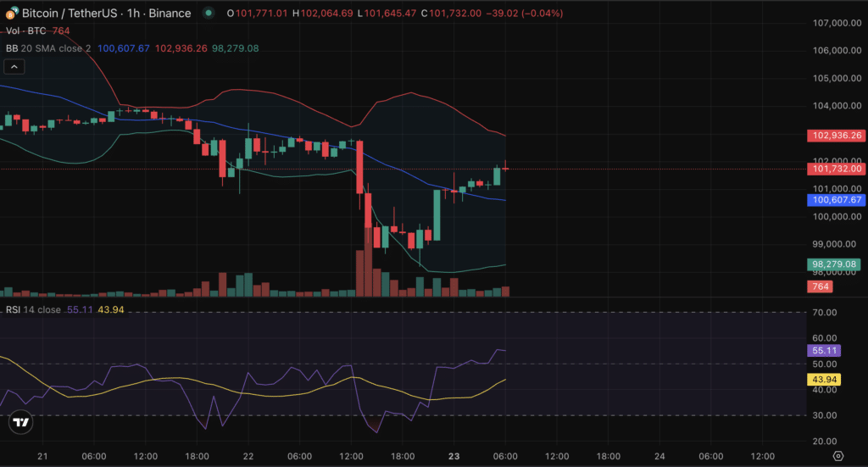This screenshot has width=868, height=467.
Task: Click the Bitcoin / TetherUS symbol title
Action: pos(106,13)
